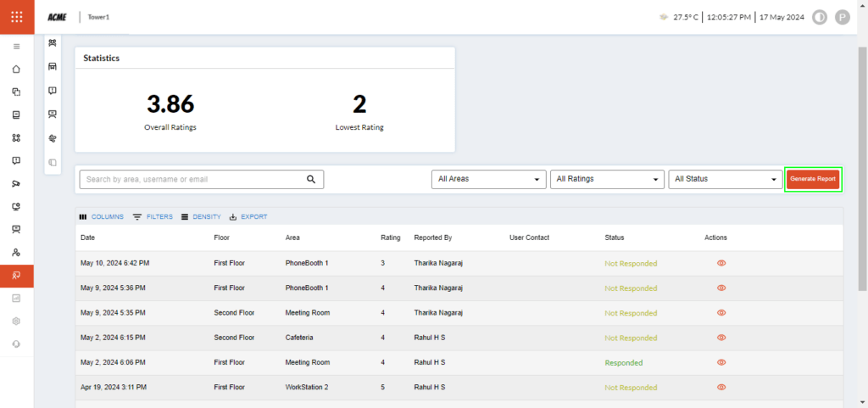Click eye icon for Cafeteria feedback row
Viewport: 868px width, 408px height.
click(721, 338)
